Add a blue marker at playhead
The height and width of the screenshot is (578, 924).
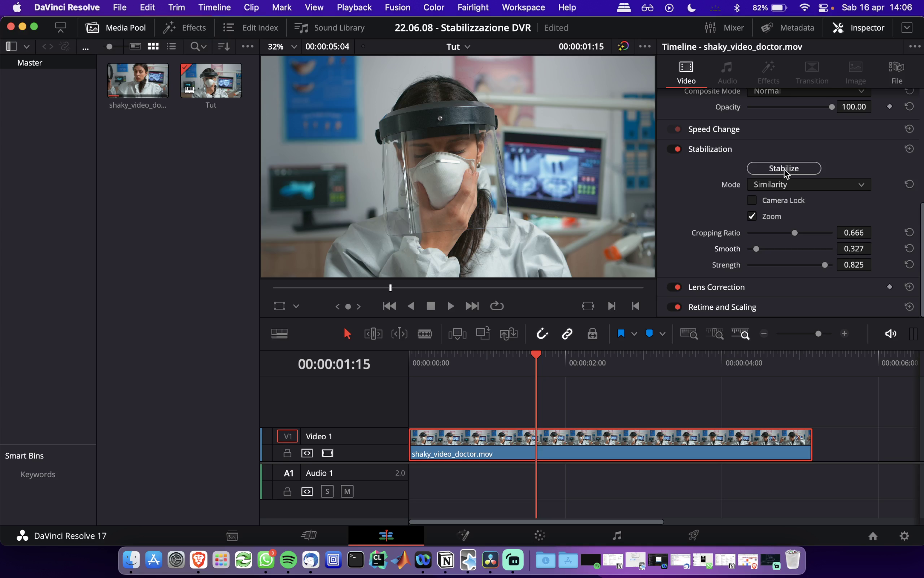point(649,334)
